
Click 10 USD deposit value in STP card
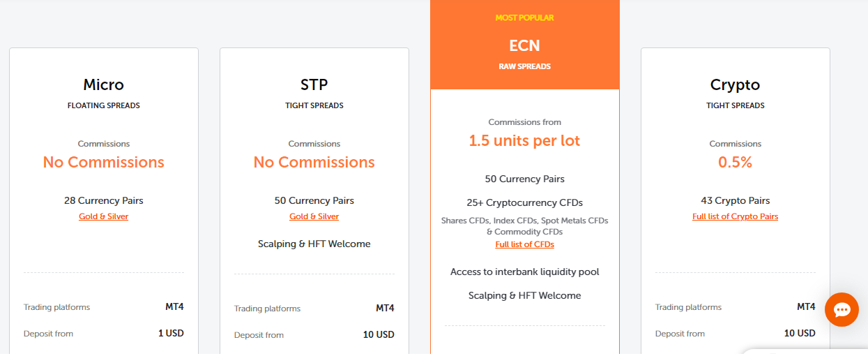[379, 334]
